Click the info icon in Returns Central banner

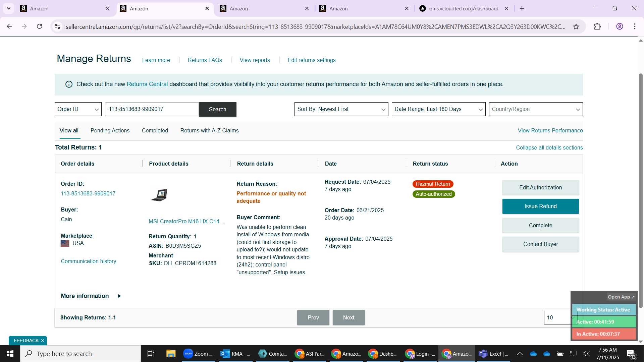(x=69, y=84)
